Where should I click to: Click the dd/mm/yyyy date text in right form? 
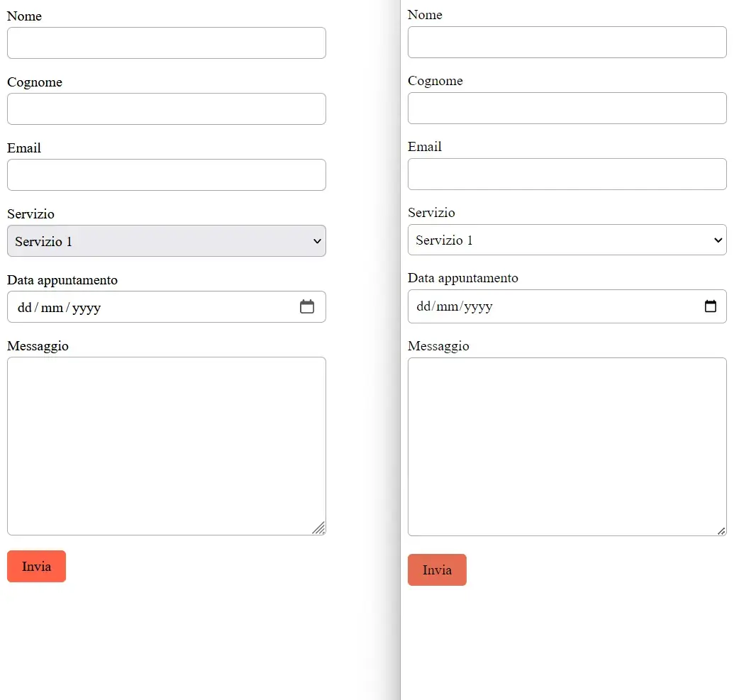pyautogui.click(x=455, y=306)
